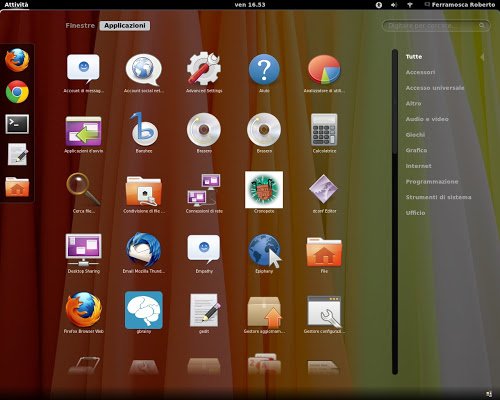Filter by Internet category
The height and width of the screenshot is (400, 500).
418,166
